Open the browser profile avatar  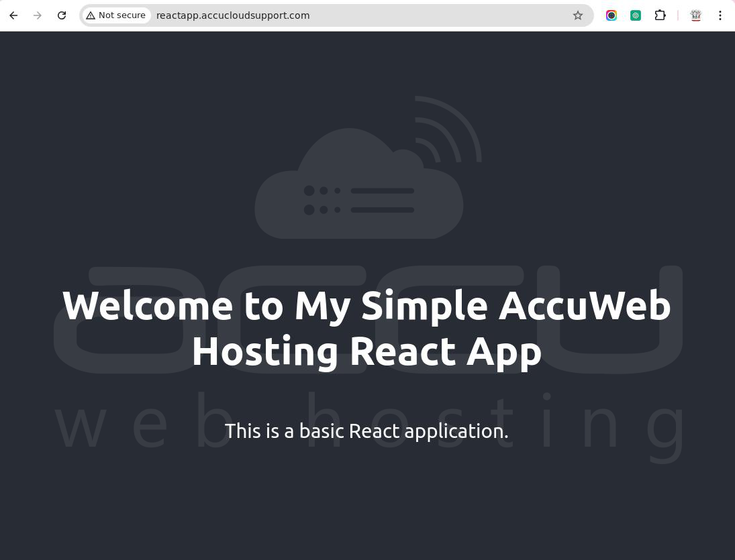(695, 15)
